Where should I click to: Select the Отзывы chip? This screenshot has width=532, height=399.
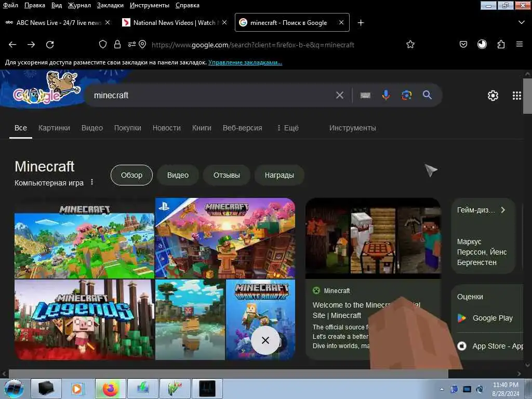[227, 175]
